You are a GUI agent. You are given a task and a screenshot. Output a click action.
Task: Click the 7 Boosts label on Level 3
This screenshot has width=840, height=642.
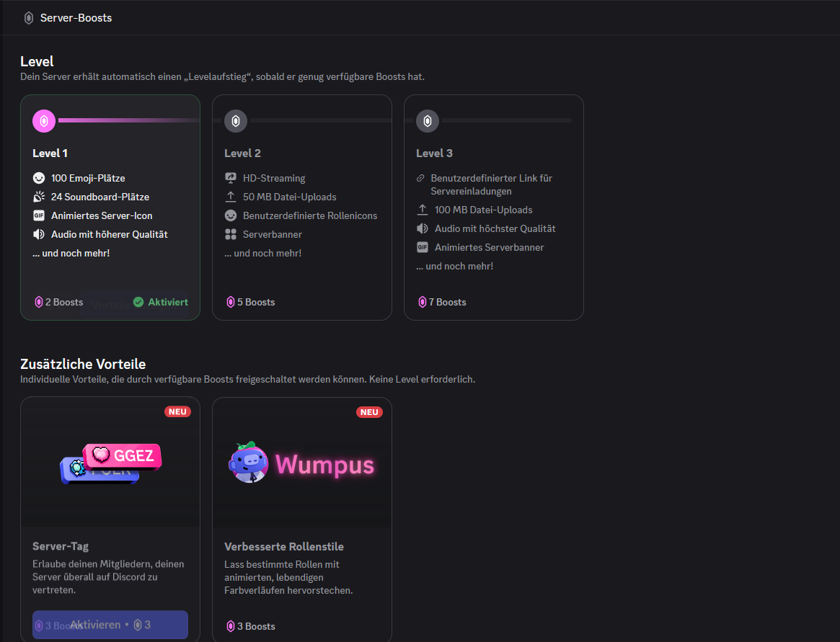tap(441, 302)
